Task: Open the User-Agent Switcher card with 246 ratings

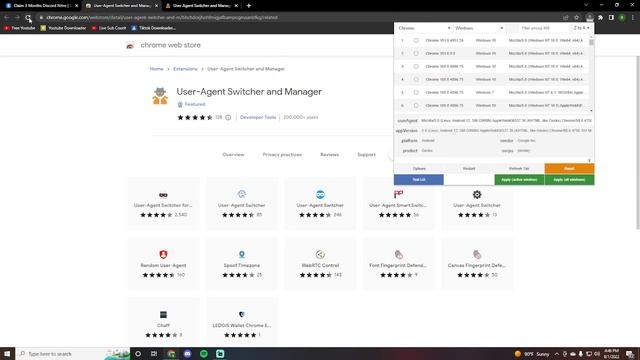Action: 320,203
